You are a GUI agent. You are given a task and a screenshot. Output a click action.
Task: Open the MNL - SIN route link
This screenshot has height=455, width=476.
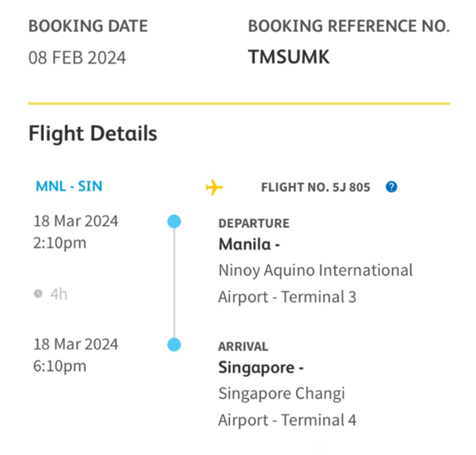click(69, 186)
